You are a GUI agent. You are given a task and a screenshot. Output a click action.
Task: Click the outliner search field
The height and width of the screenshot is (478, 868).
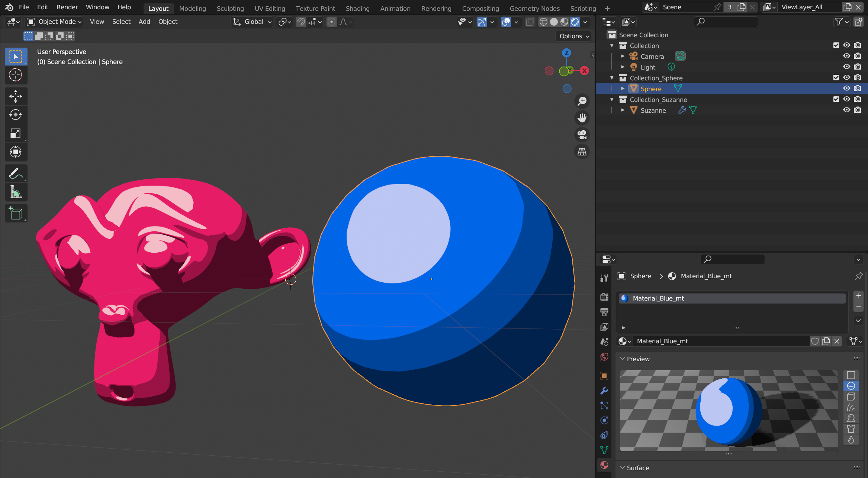point(725,22)
